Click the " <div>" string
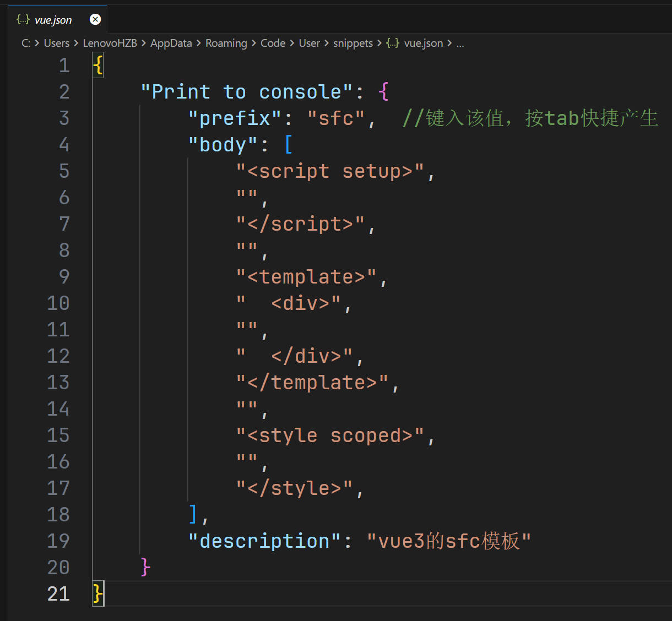This screenshot has height=621, width=672. [288, 303]
